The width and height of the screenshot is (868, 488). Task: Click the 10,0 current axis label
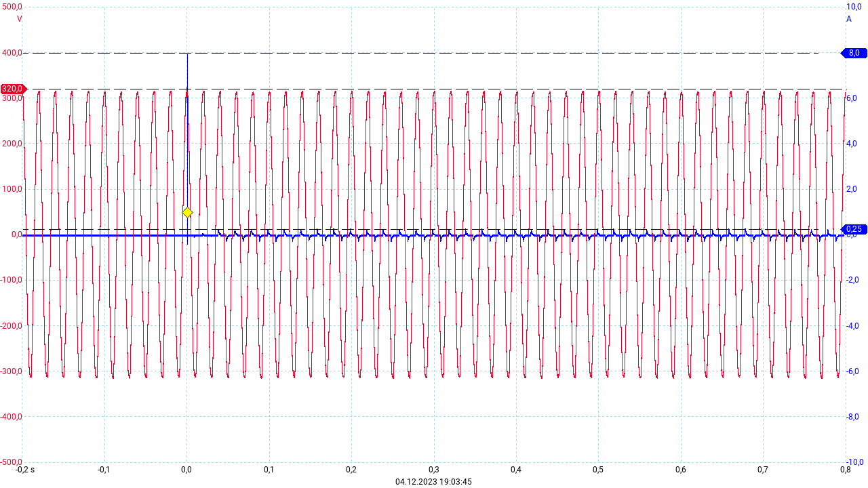pos(854,7)
